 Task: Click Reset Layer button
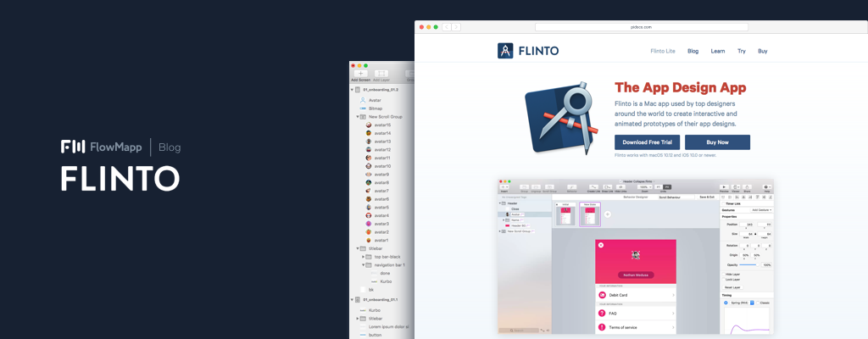733,287
